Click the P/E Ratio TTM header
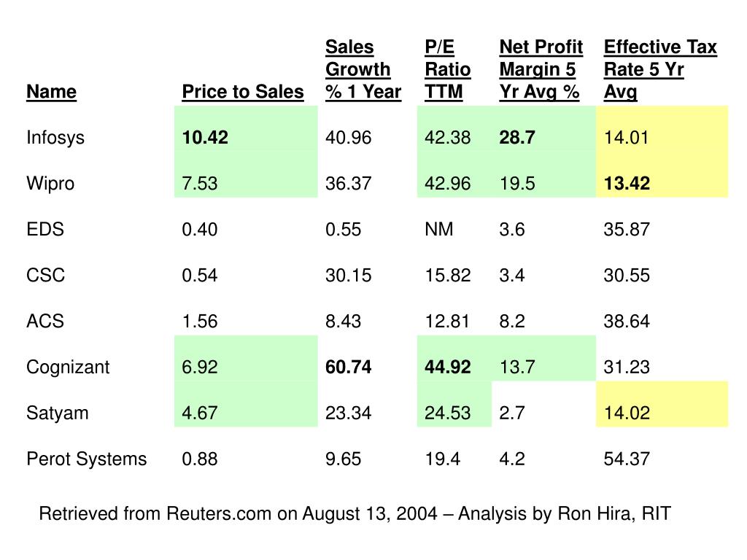 pos(447,70)
